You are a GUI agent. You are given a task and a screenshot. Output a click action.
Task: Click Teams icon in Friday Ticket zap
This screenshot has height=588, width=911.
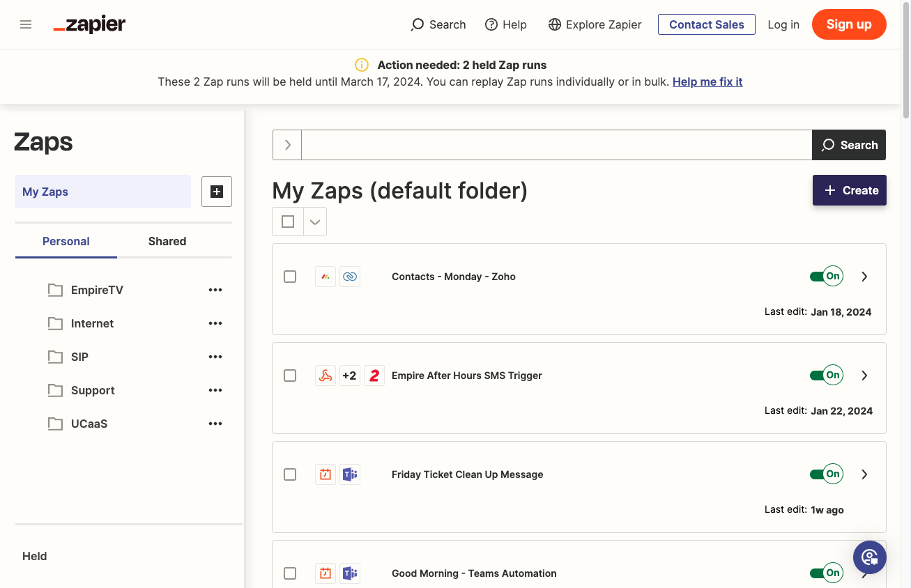(350, 474)
